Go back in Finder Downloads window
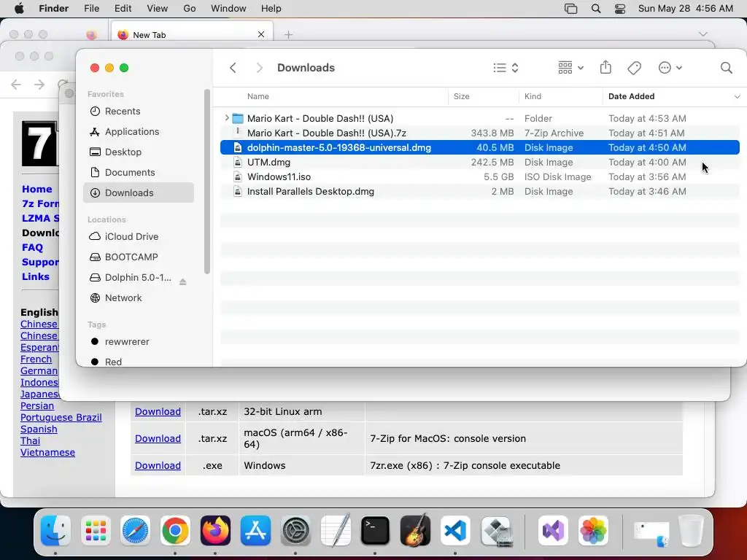 coord(233,68)
